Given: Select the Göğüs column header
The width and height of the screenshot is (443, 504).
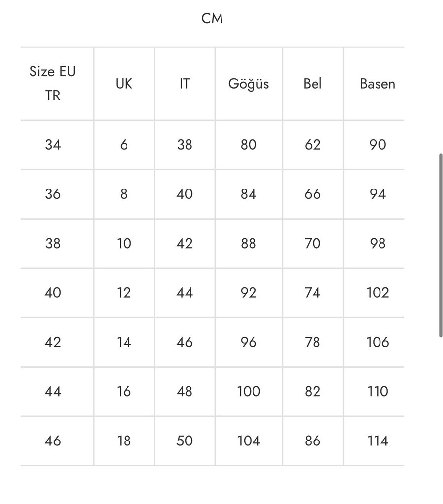Looking at the screenshot, I should 249,84.
